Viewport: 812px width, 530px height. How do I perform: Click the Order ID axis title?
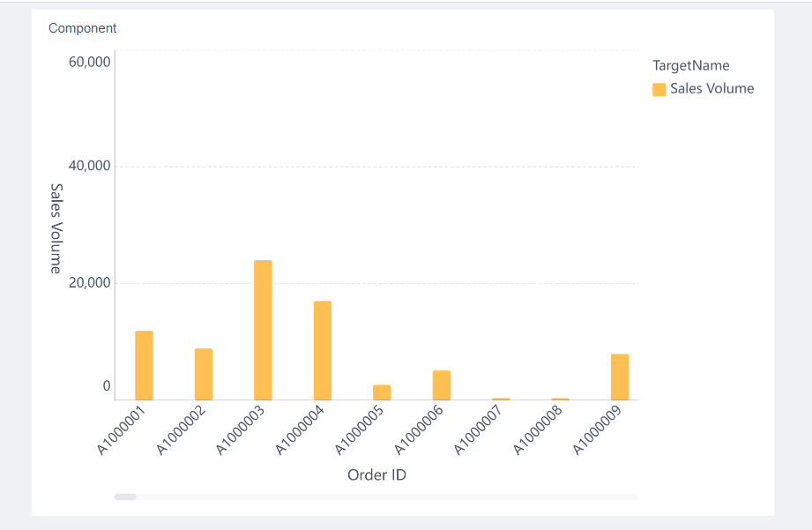(x=377, y=474)
